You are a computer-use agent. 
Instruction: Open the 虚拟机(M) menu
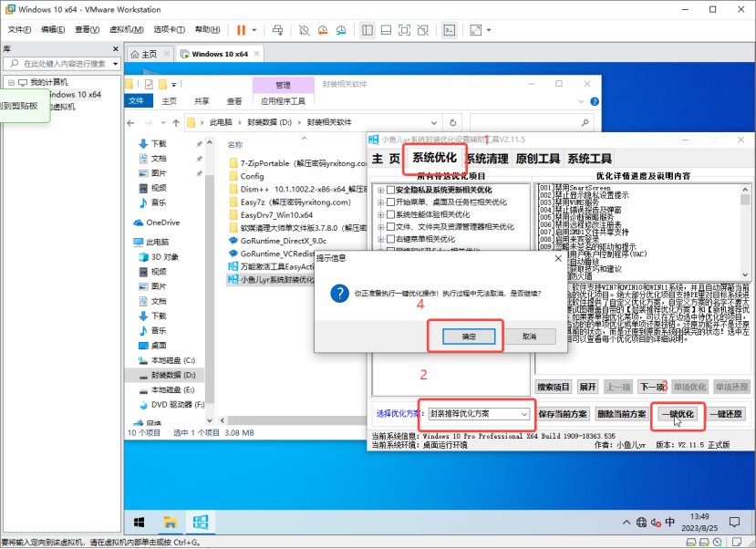127,29
